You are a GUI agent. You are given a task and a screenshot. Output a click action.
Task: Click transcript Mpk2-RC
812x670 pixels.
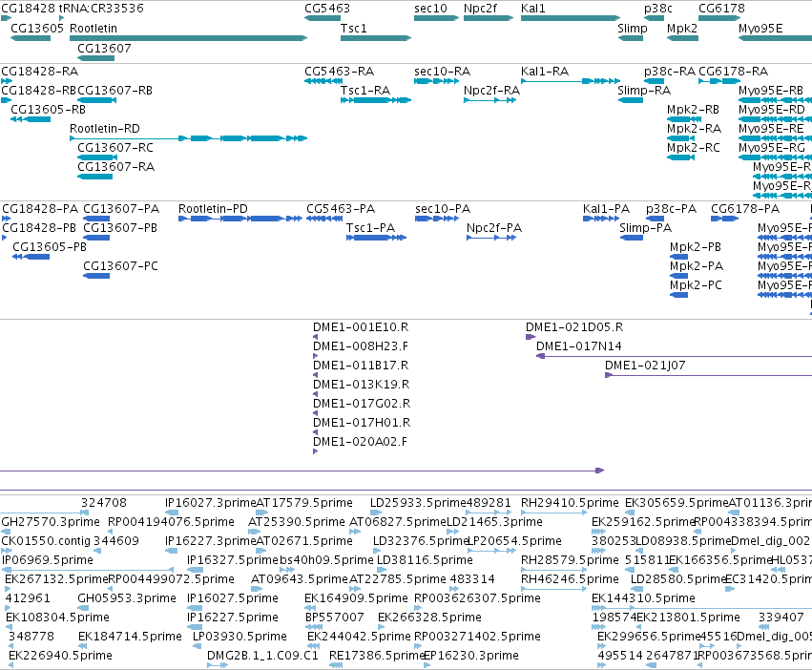click(x=681, y=157)
